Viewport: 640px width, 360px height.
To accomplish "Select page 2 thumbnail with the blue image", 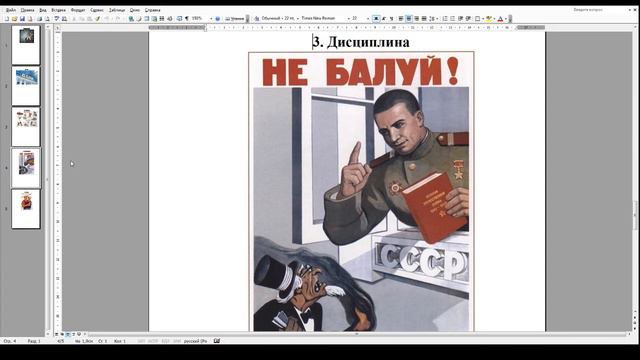I will click(x=26, y=86).
